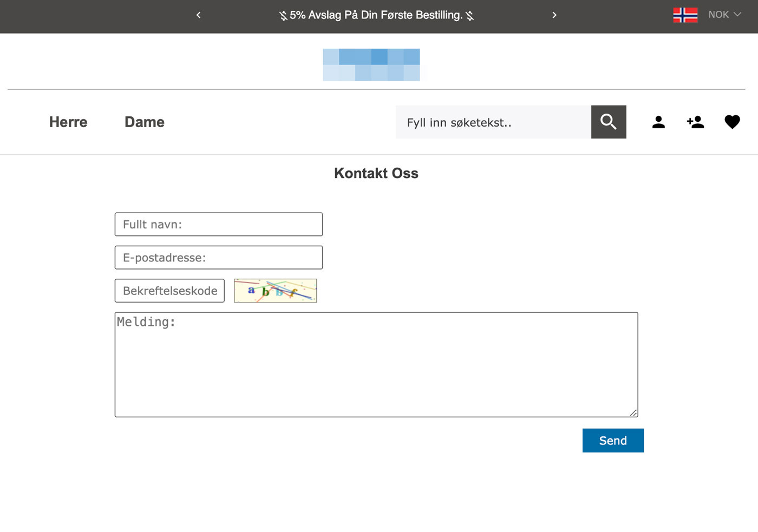Focus the search text field
The image size is (758, 532).
[493, 122]
